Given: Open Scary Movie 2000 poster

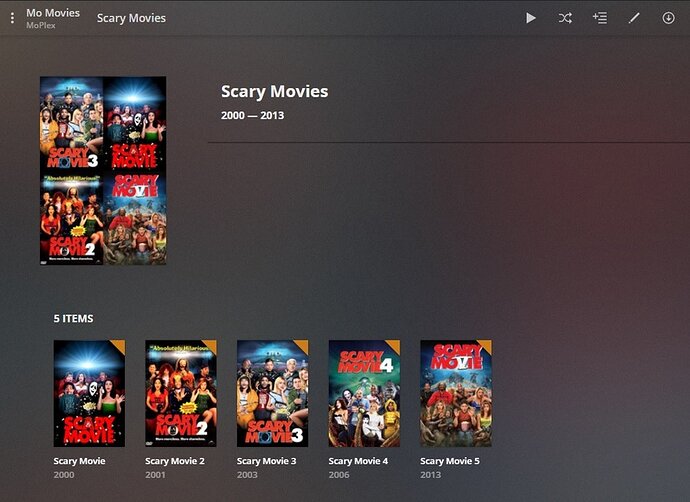Looking at the screenshot, I should (89, 393).
